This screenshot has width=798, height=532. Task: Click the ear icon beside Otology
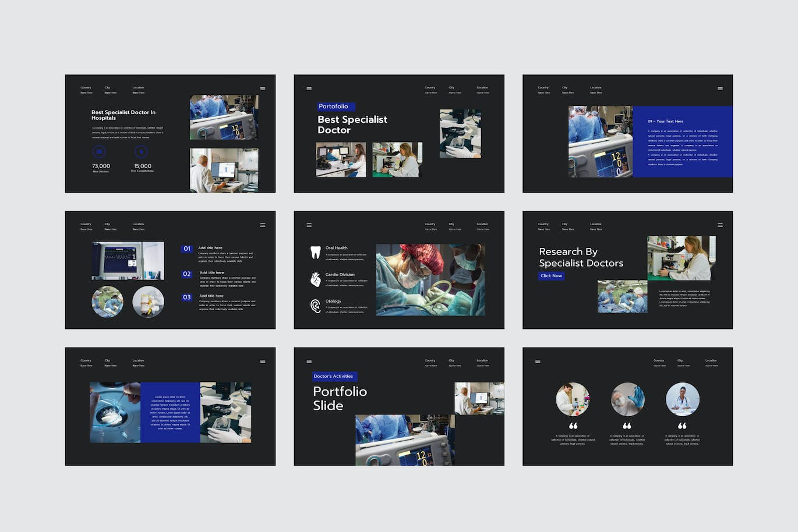click(x=315, y=306)
